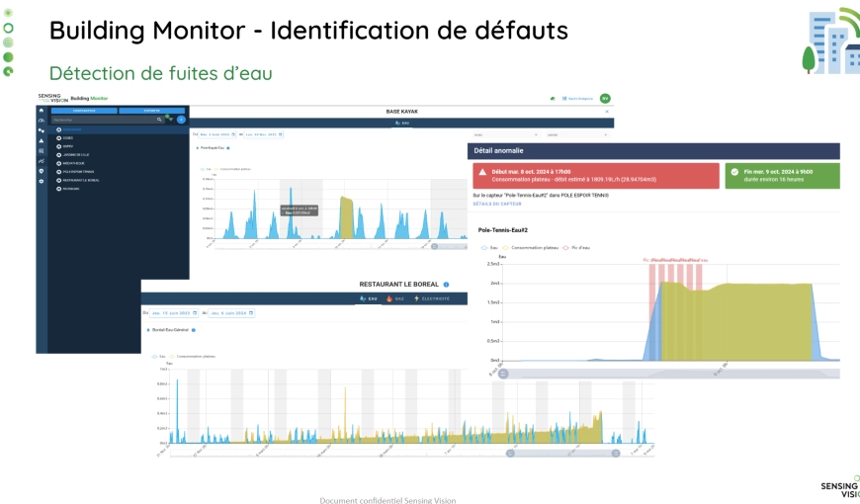The image size is (860, 504).
Task: Toggle Eau series in Boreal chart legend
Action: 158,357
